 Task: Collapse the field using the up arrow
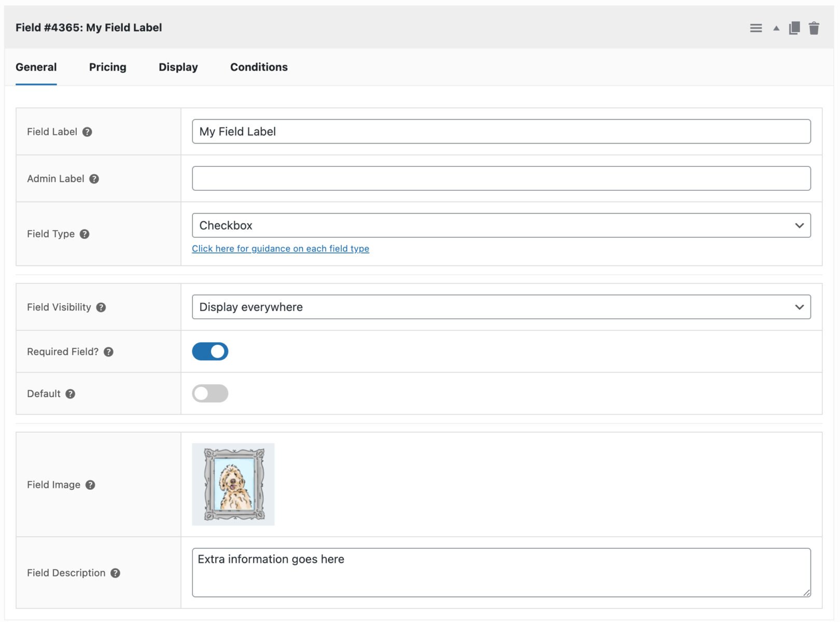776,28
